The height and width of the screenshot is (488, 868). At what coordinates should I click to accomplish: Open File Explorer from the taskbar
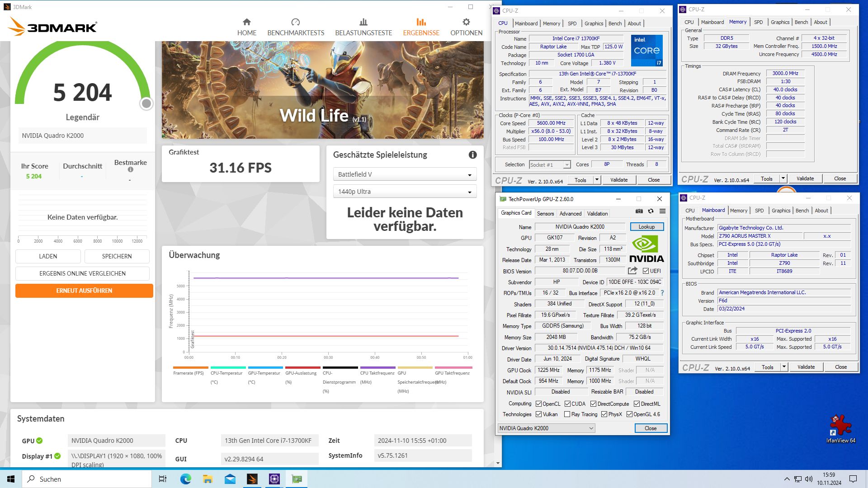coord(208,479)
